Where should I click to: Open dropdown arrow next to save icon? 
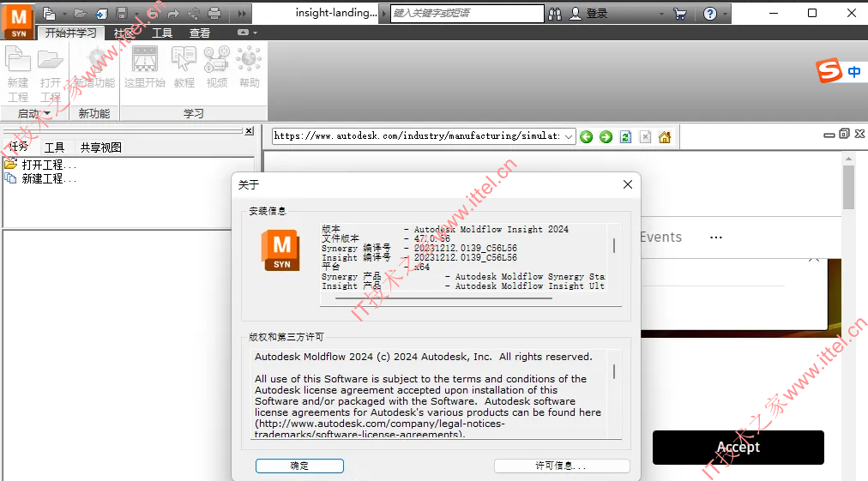[x=136, y=14]
